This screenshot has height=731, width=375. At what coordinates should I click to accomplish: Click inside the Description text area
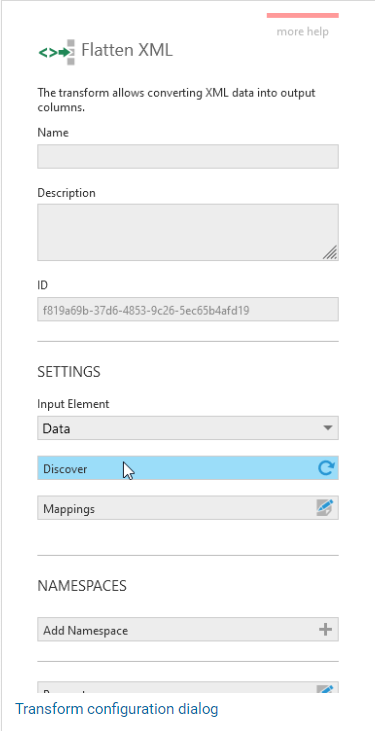point(188,232)
